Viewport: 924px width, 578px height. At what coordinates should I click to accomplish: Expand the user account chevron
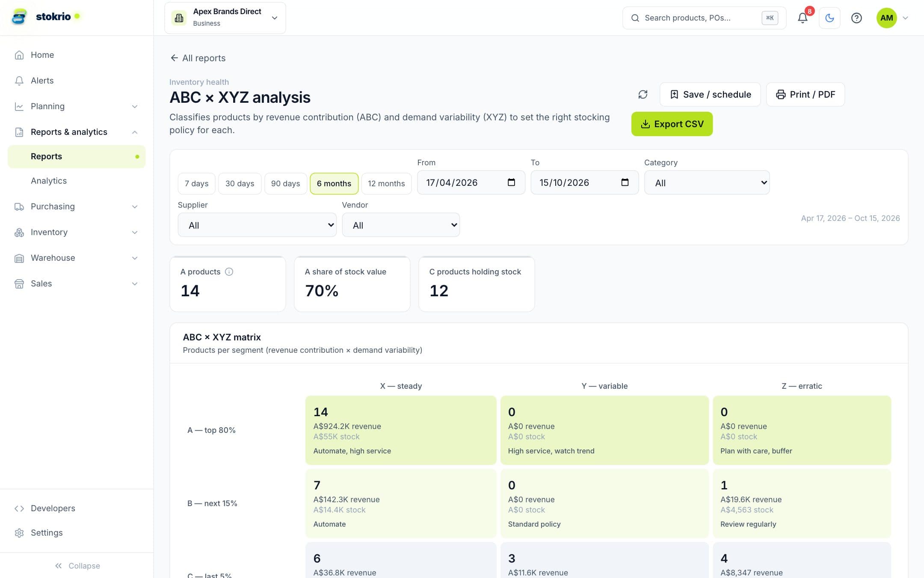point(905,18)
